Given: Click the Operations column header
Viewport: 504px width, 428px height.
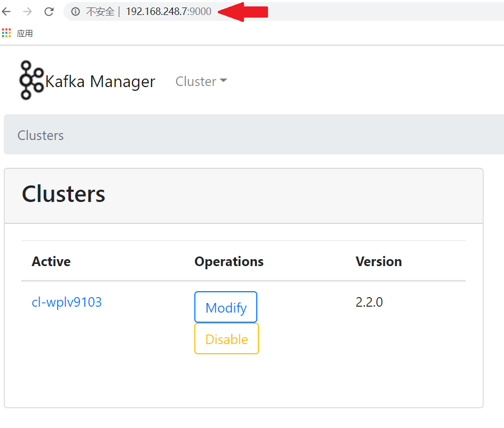Looking at the screenshot, I should [229, 262].
